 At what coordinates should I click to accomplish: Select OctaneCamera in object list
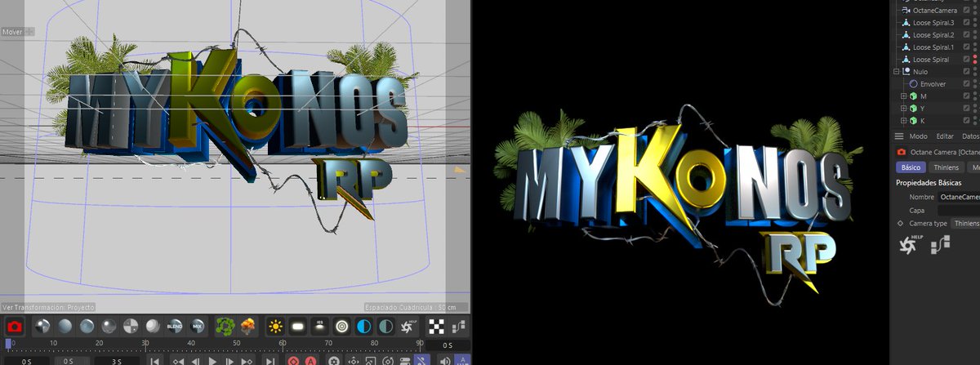[935, 11]
